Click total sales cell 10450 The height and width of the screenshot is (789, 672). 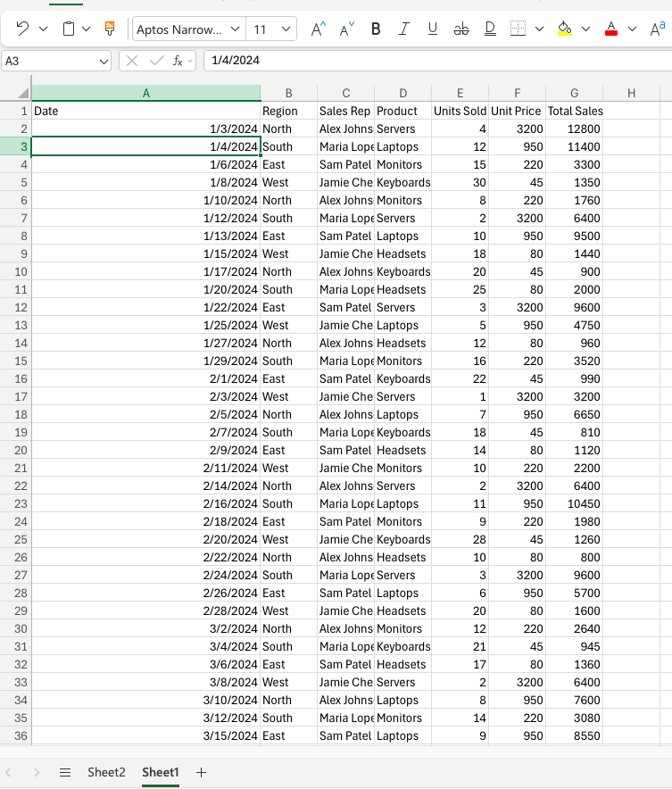click(x=574, y=503)
